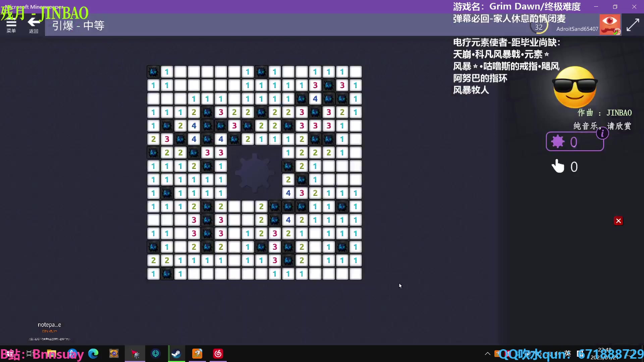The height and width of the screenshot is (362, 644).
Task: Open the red NetEase Cloud Music taskbar icon
Action: (218, 354)
